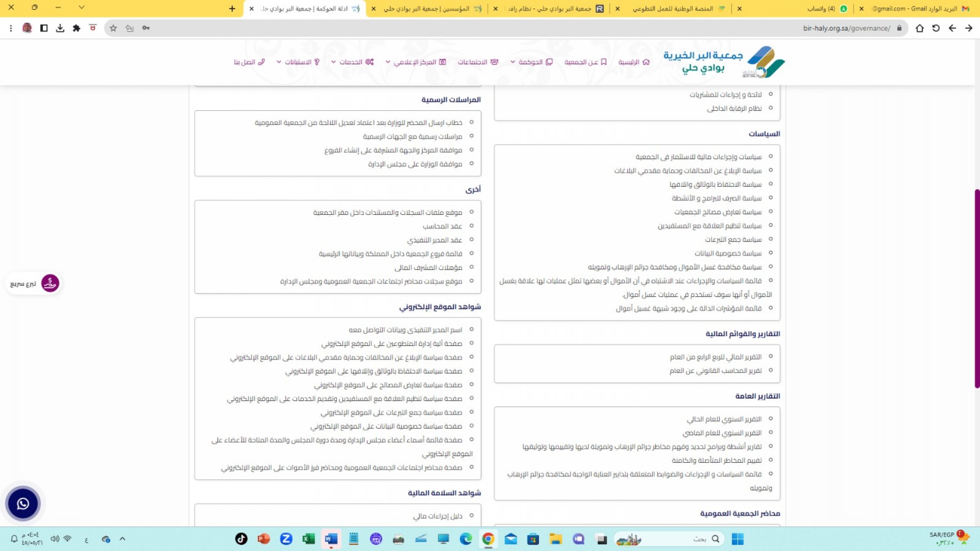Screen dimensions: 980x551
Task: Expand the الحوكمة menu dropdown
Action: pyautogui.click(x=531, y=62)
